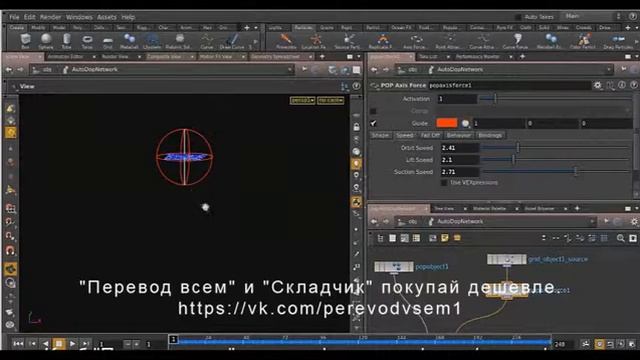This screenshot has height=360, width=640.
Task: Select the Torus shelf tool
Action: (87, 41)
